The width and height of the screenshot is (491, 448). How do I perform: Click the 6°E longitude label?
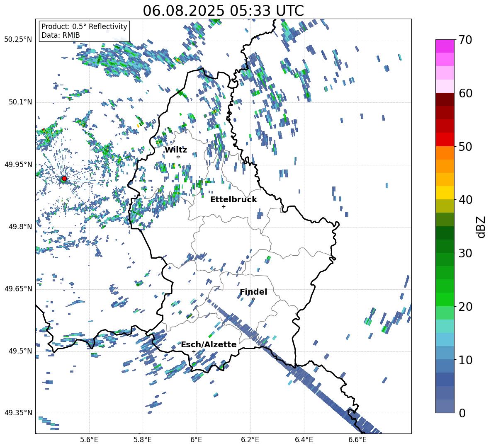196,440
